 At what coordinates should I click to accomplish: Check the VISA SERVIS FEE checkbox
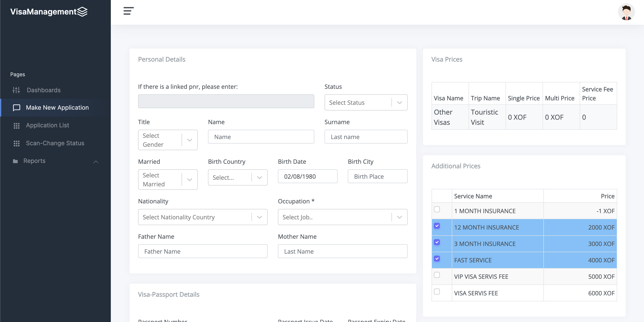point(437,292)
